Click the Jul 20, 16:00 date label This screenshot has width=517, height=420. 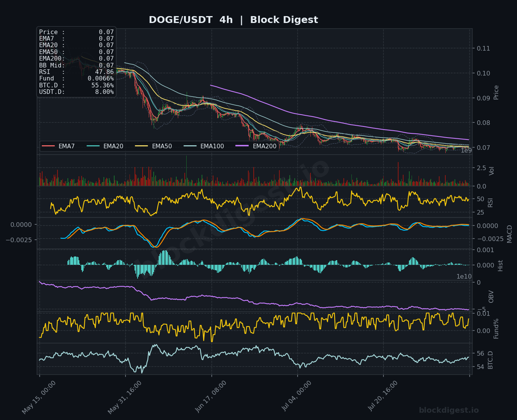pyautogui.click(x=383, y=396)
